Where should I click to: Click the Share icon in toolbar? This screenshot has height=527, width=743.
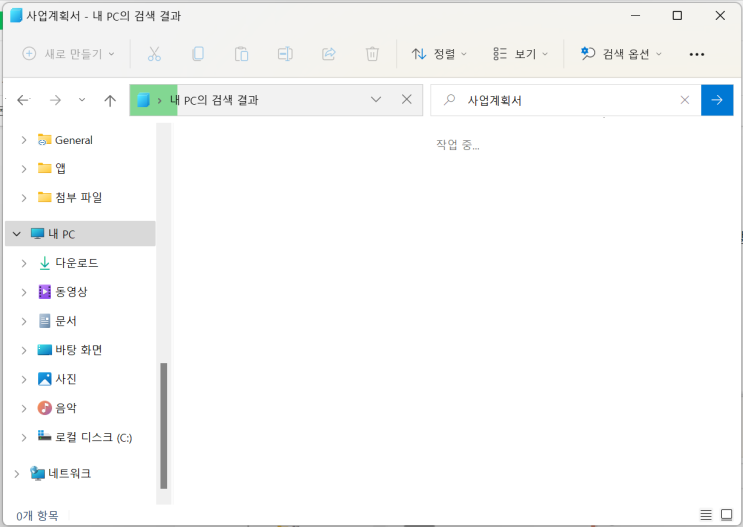pyautogui.click(x=328, y=54)
